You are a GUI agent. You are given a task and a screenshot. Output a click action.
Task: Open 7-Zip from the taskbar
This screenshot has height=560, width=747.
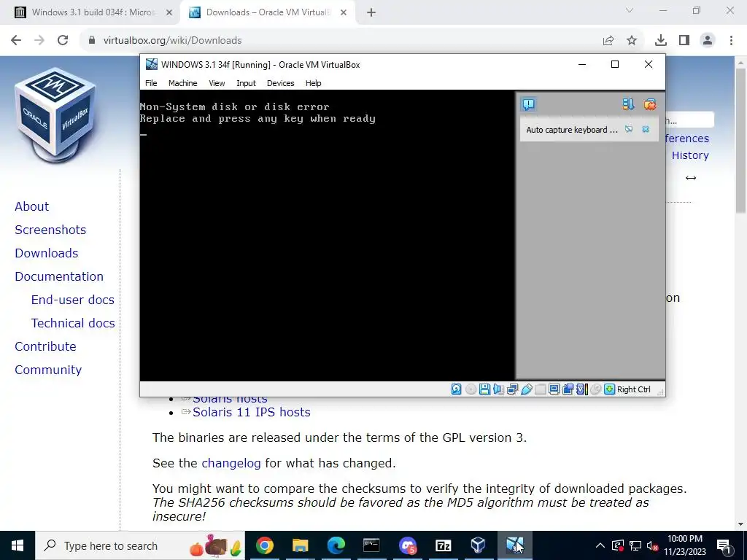tap(443, 545)
